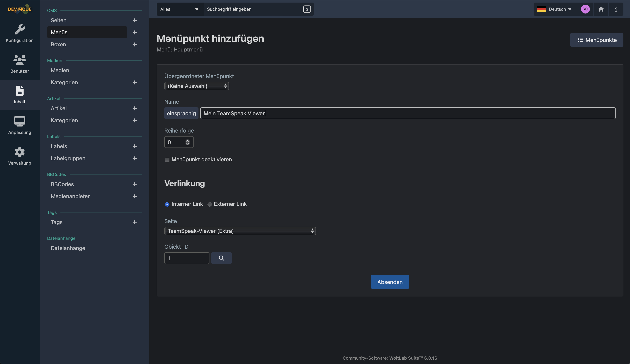Click plus icon next to Seiten
This screenshot has width=630, height=364.
135,20
